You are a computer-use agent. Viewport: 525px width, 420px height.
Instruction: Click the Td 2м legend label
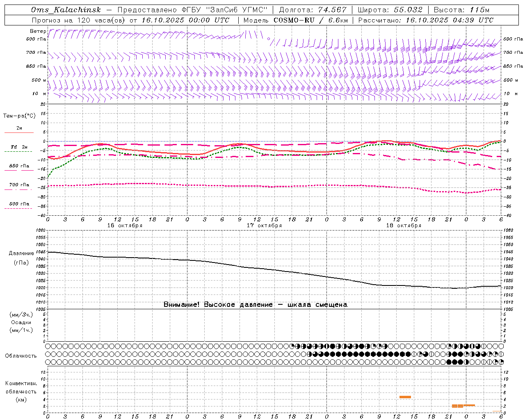(19, 147)
